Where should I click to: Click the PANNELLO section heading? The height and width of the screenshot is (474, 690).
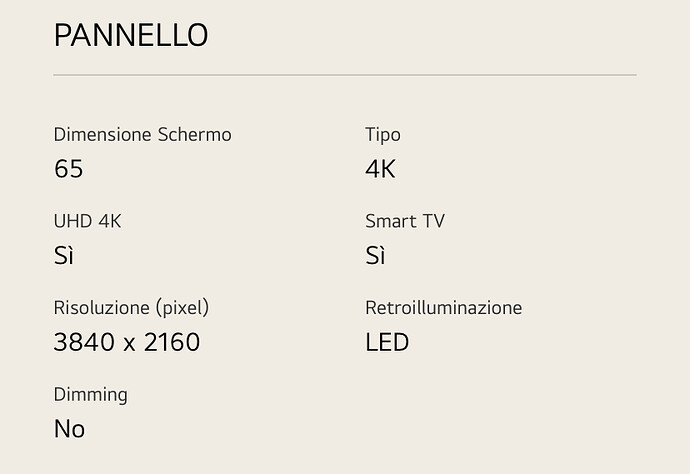point(131,35)
